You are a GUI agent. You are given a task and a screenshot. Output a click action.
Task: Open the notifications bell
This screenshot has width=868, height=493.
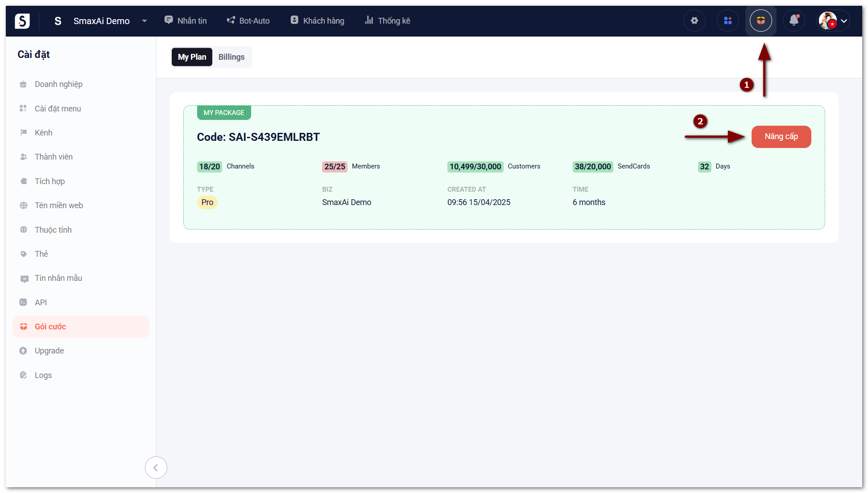(794, 21)
